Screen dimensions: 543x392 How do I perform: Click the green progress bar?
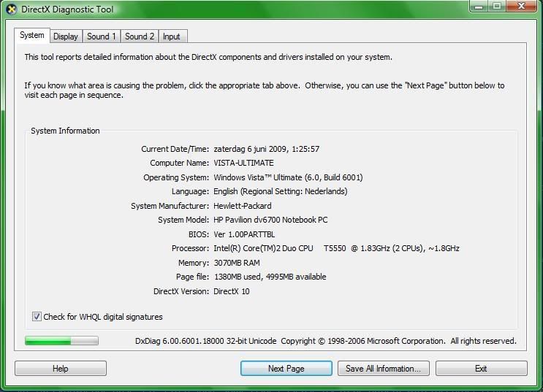[61, 341]
